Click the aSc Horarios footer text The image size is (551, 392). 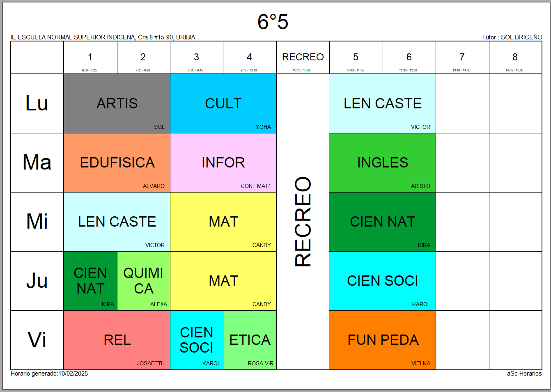pos(524,374)
